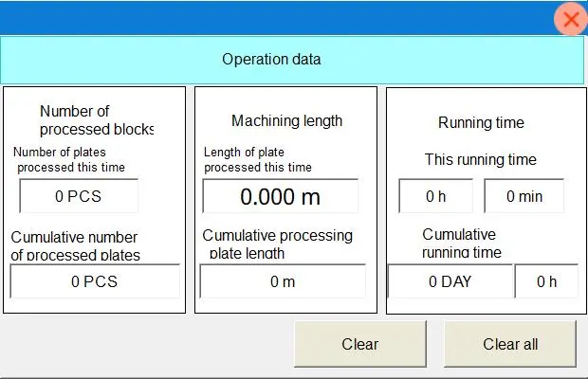Click this running time hours field
Screen dimensions: 588x379
(435, 196)
